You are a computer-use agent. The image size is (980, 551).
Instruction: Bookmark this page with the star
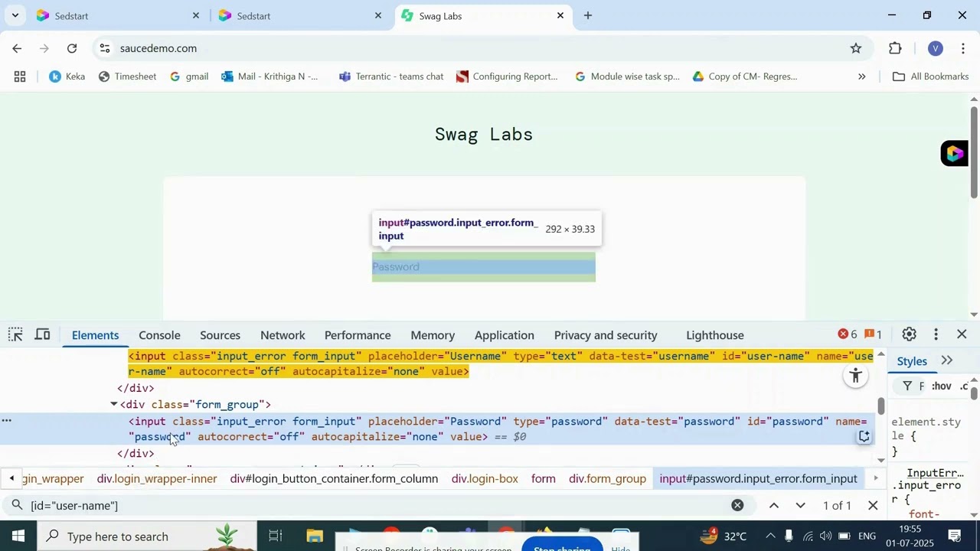[x=856, y=48]
